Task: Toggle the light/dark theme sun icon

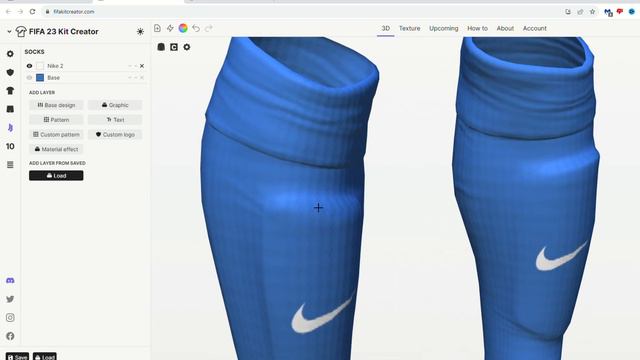Action: click(x=140, y=31)
